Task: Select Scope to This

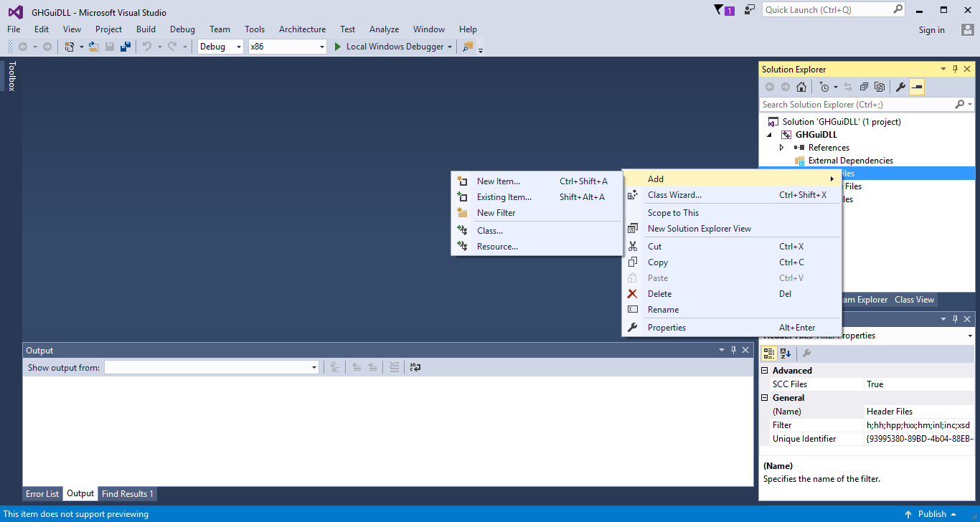Action: pos(732,213)
